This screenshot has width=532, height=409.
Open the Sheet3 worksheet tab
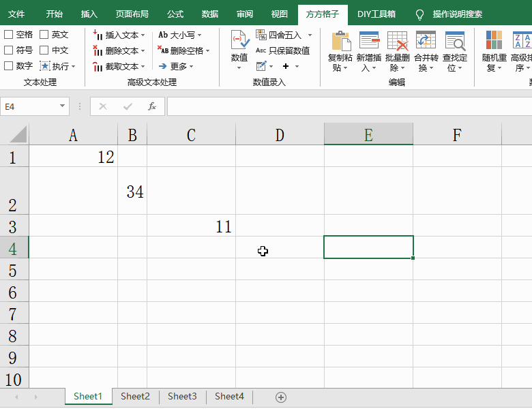coord(182,396)
